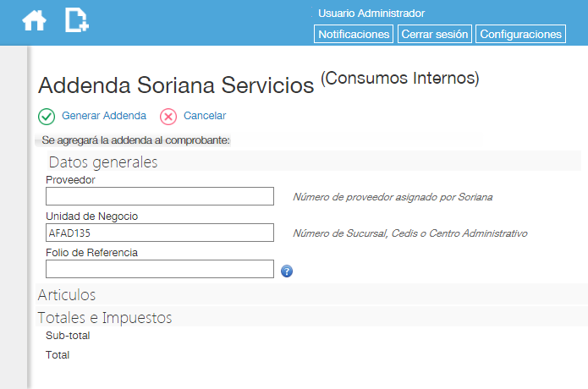Open help for Folio de Referencia

(287, 271)
